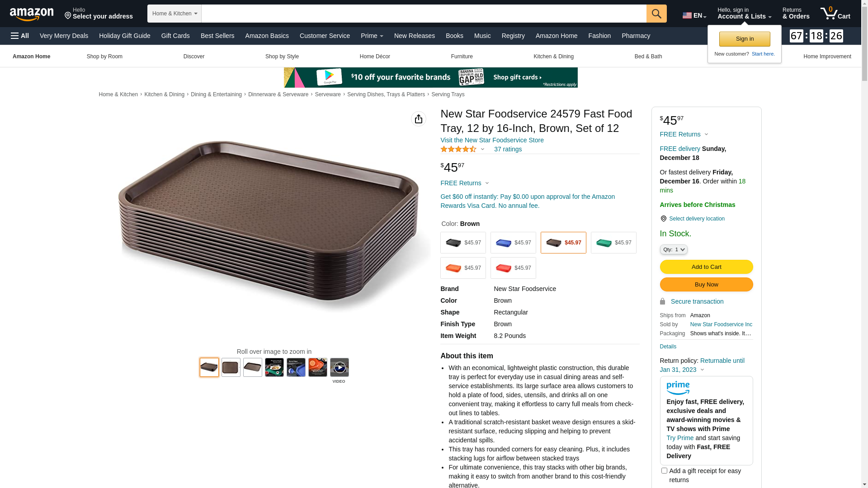Choose the orange tray color option

coord(463,268)
